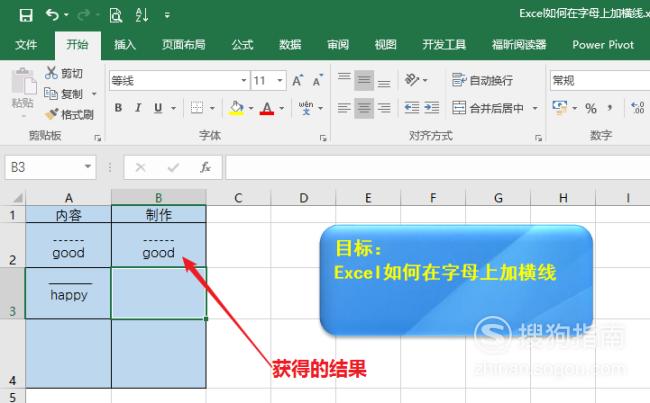The height and width of the screenshot is (403, 650).
Task: Open the 福昕阅读器 tab
Action: [x=519, y=45]
